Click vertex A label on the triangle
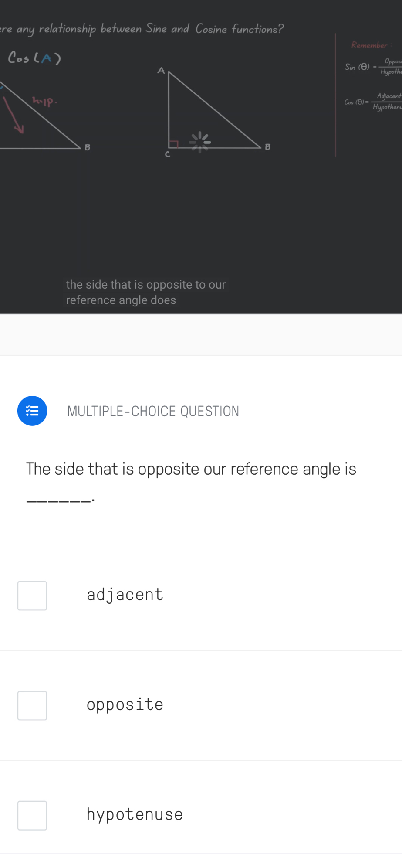Image resolution: width=402 pixels, height=868 pixels. (x=161, y=70)
